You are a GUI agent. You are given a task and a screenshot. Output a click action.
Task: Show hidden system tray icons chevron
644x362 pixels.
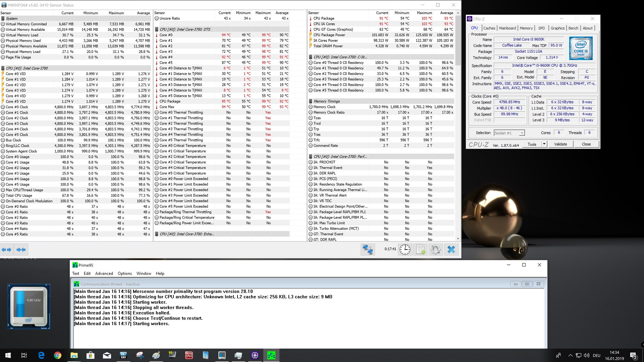pyautogui.click(x=570, y=355)
